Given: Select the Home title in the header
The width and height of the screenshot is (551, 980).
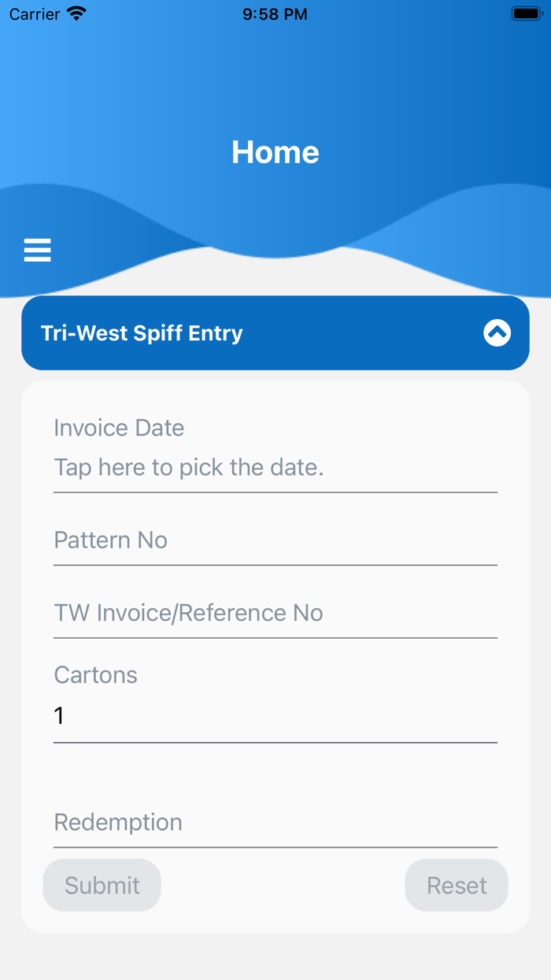Looking at the screenshot, I should pos(275,151).
